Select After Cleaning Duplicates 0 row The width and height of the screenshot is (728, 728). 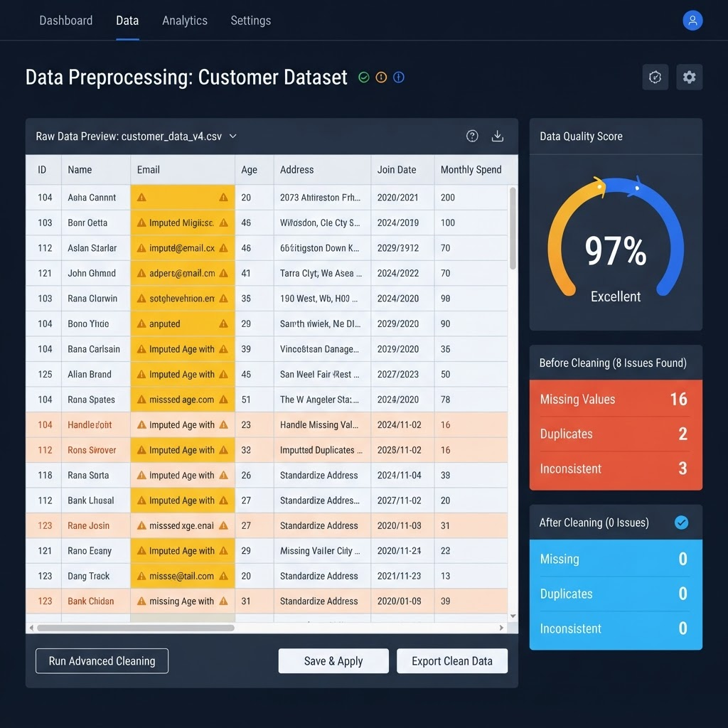point(616,594)
